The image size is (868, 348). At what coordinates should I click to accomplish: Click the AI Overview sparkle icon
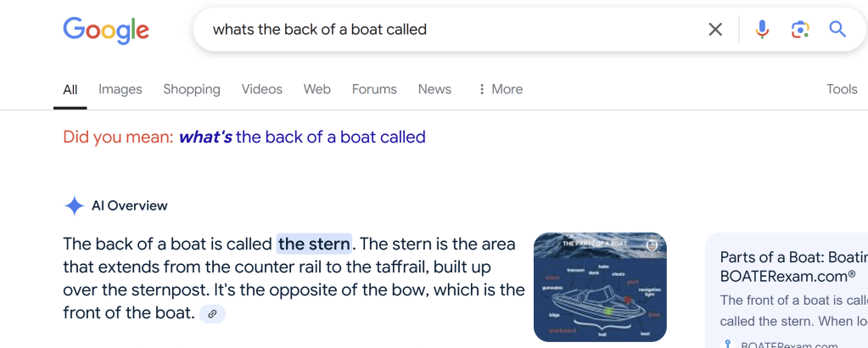[75, 205]
